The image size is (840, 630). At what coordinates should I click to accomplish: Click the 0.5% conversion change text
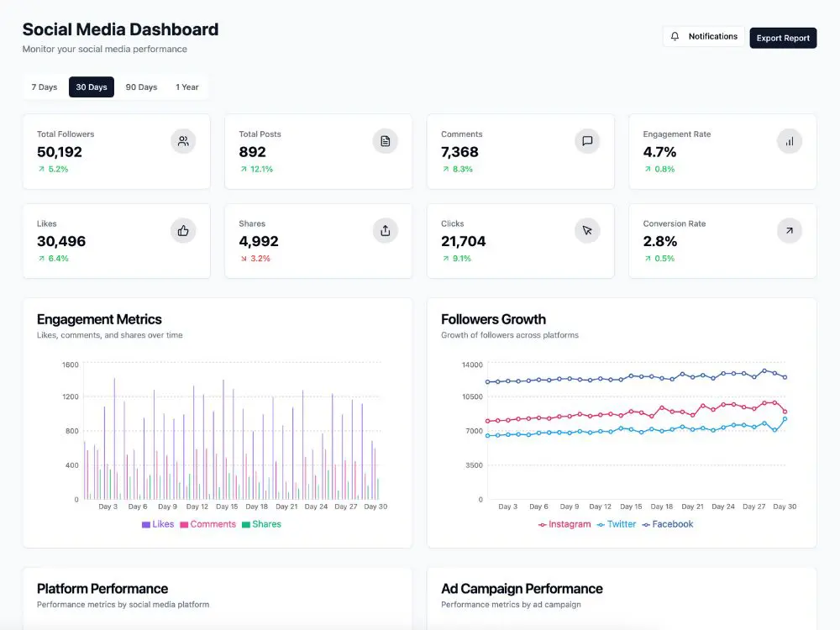point(664,259)
